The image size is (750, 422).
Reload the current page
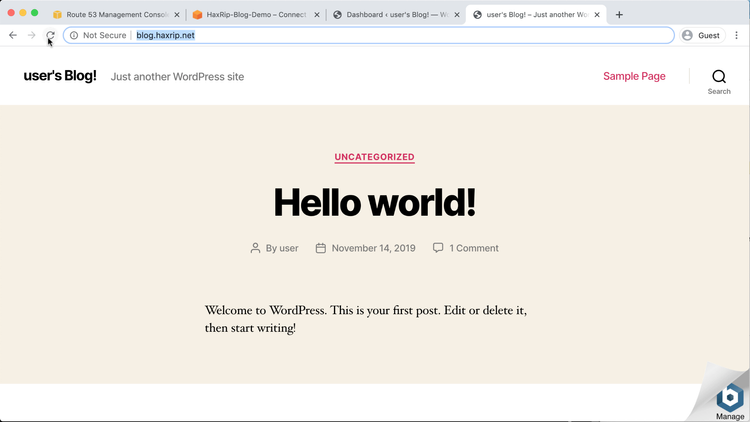click(50, 35)
